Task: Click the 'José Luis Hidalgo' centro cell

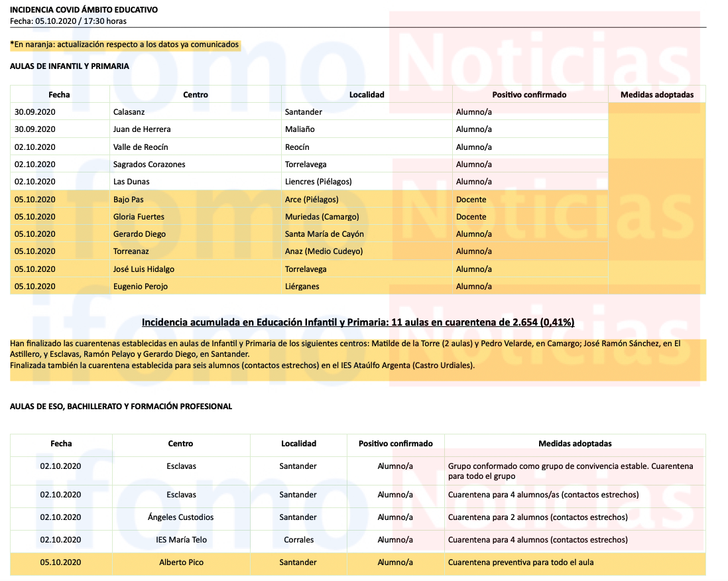Action: coord(144,269)
